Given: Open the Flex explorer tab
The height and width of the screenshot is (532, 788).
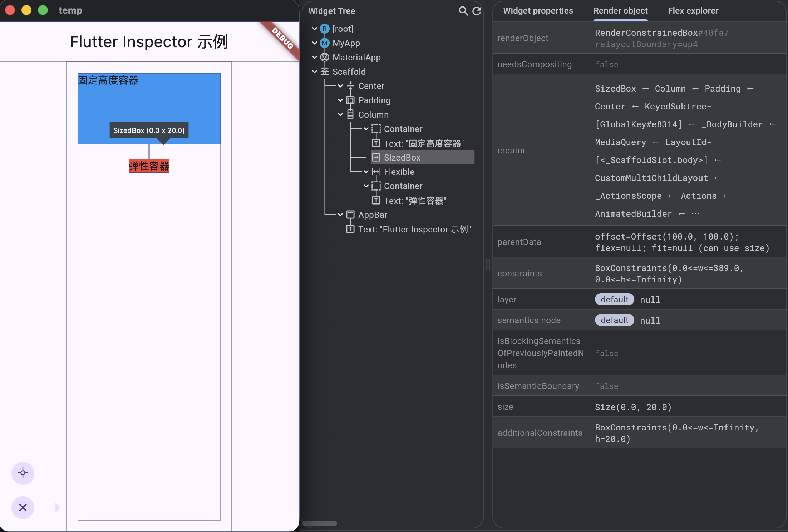Looking at the screenshot, I should 693,11.
